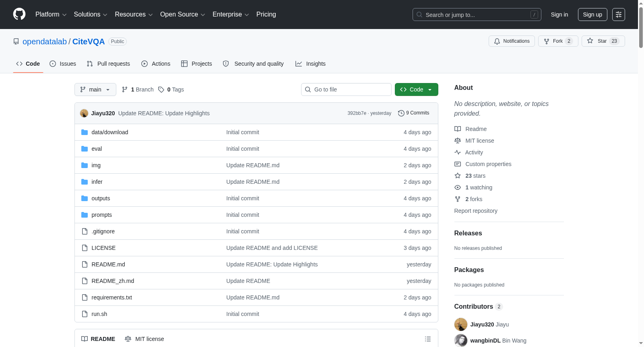Click the Sign in link
Image resolution: width=644 pixels, height=347 pixels.
(x=559, y=15)
